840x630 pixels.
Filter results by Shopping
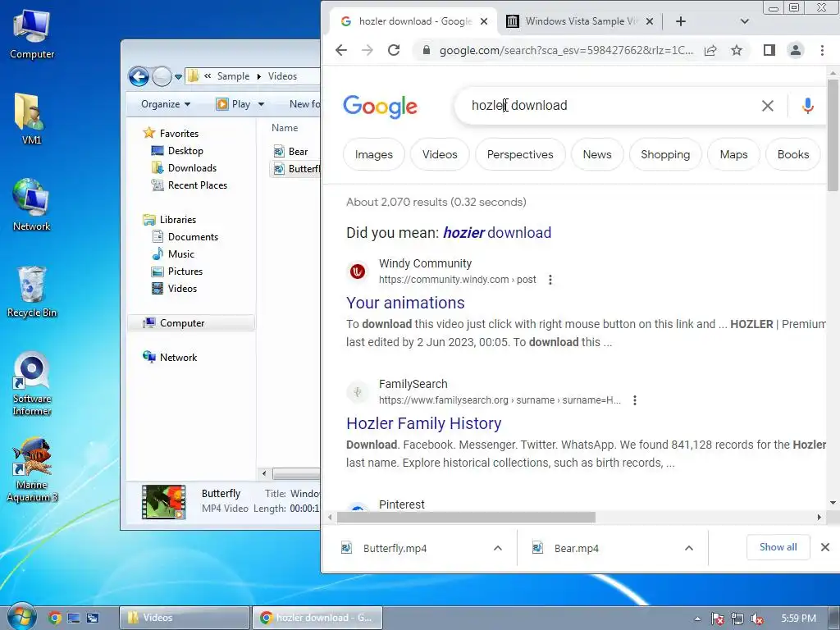tap(665, 154)
